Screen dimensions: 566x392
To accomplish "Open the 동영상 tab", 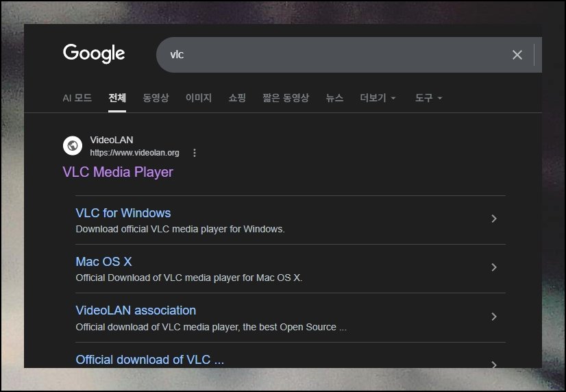I will point(156,98).
